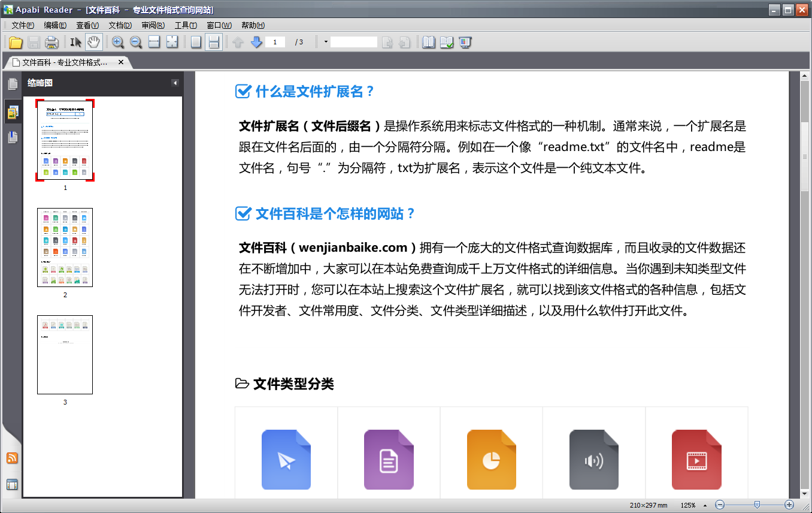Image resolution: width=812 pixels, height=513 pixels.
Task: Print the current document
Action: point(51,42)
